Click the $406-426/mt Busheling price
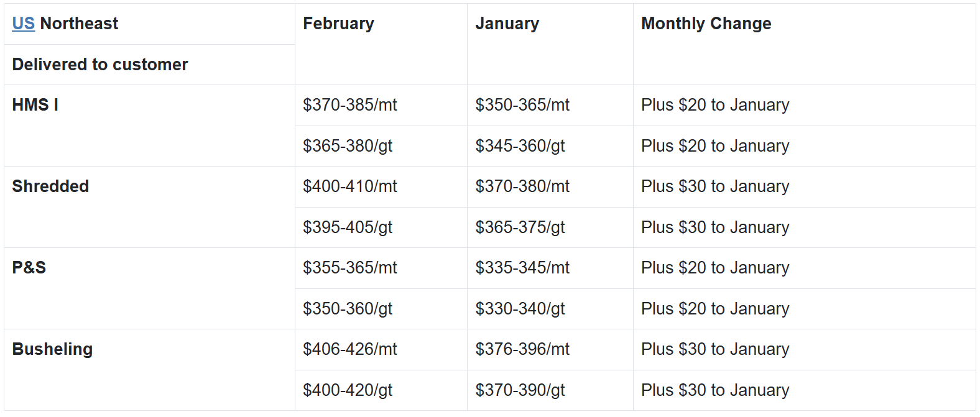The height and width of the screenshot is (417, 980). 349,349
